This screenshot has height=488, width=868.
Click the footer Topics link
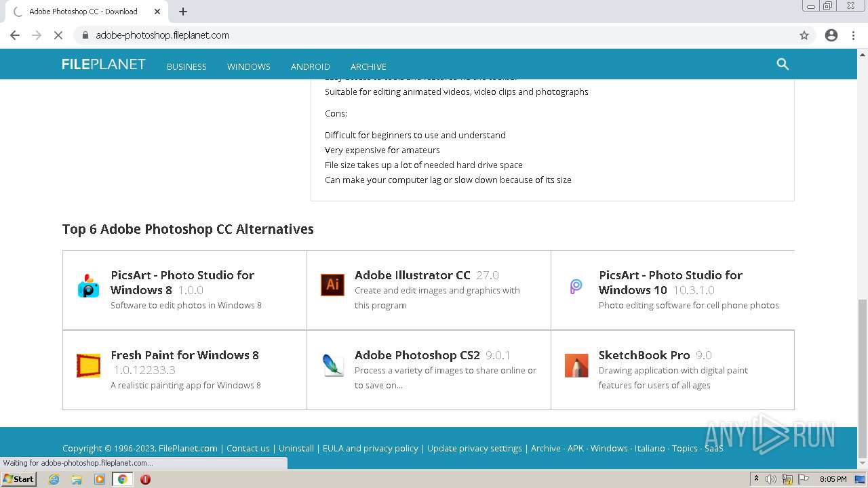[685, 448]
